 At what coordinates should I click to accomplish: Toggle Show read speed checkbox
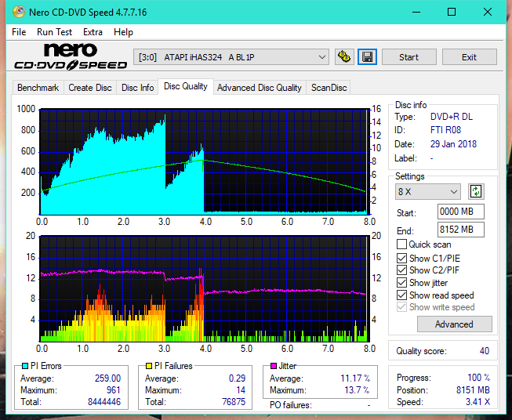(401, 295)
